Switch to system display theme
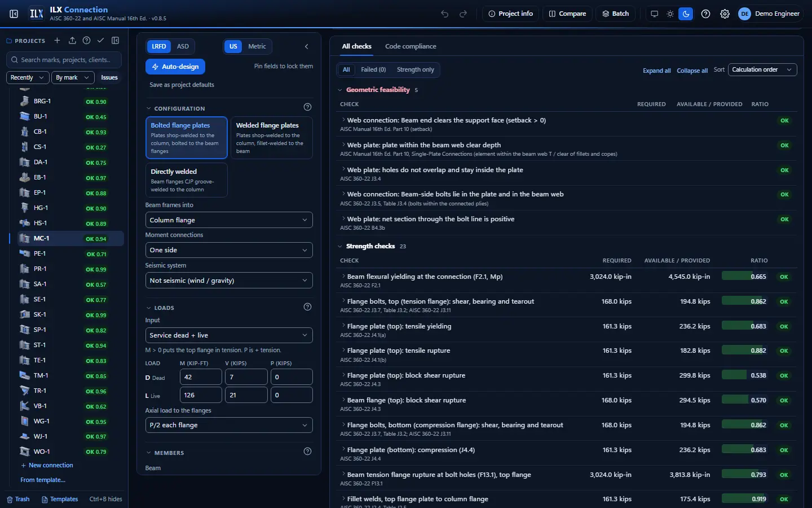Screen dimensions: 812x508 point(654,14)
